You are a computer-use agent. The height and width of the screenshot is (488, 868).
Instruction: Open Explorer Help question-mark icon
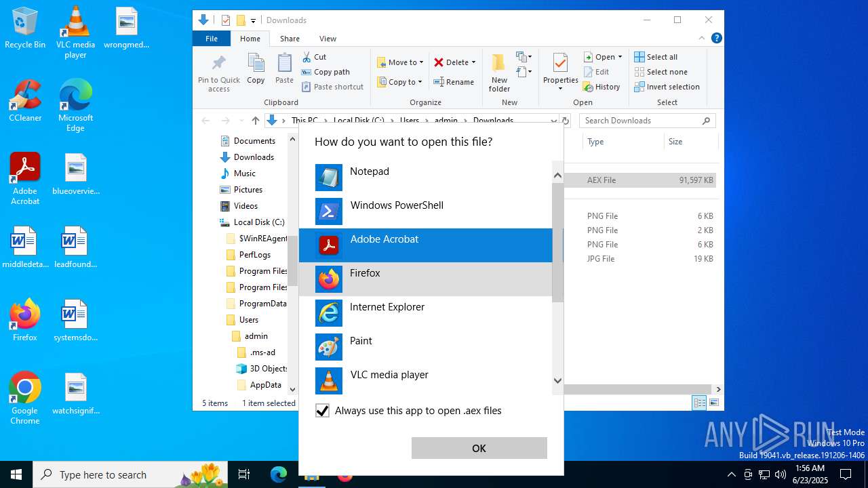point(716,39)
